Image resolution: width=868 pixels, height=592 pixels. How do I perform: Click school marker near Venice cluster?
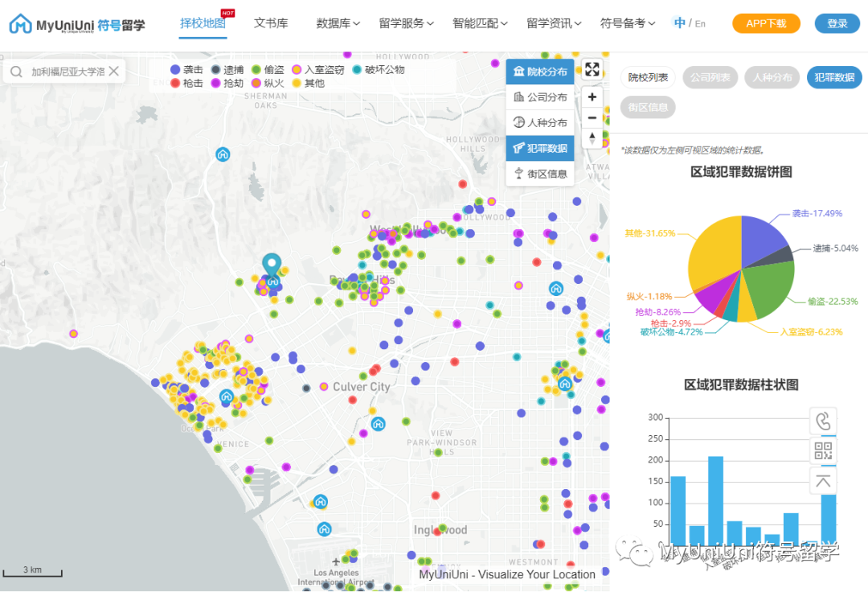tap(226, 396)
